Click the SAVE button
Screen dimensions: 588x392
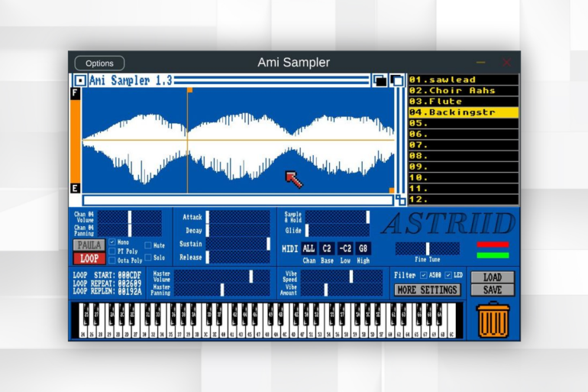[x=493, y=290]
